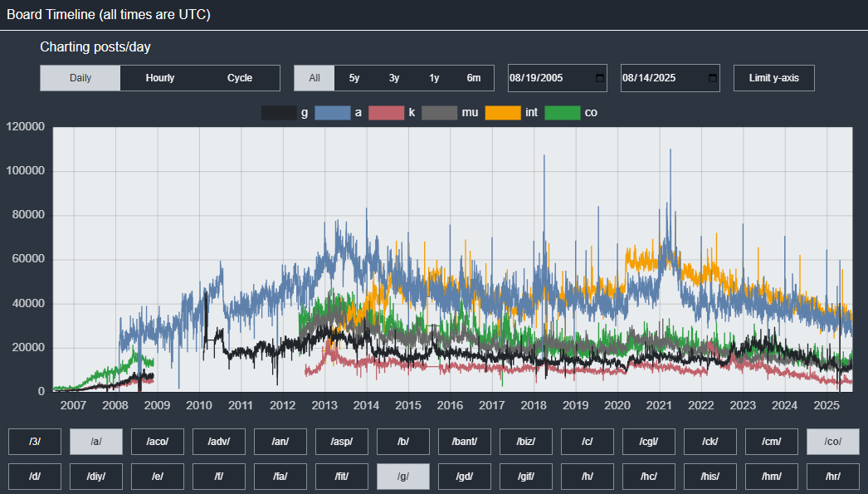
Task: Select the Daily view tab
Action: 80,78
